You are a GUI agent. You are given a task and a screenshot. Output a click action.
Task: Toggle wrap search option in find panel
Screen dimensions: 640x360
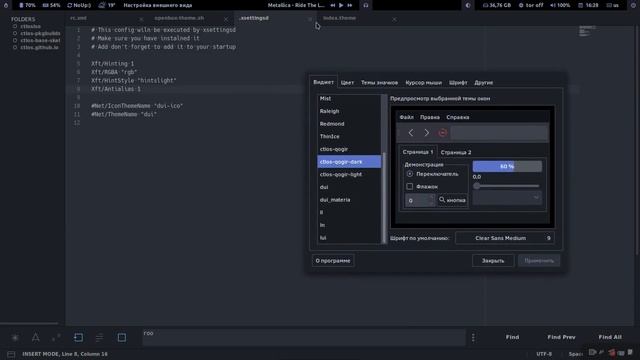point(78,338)
